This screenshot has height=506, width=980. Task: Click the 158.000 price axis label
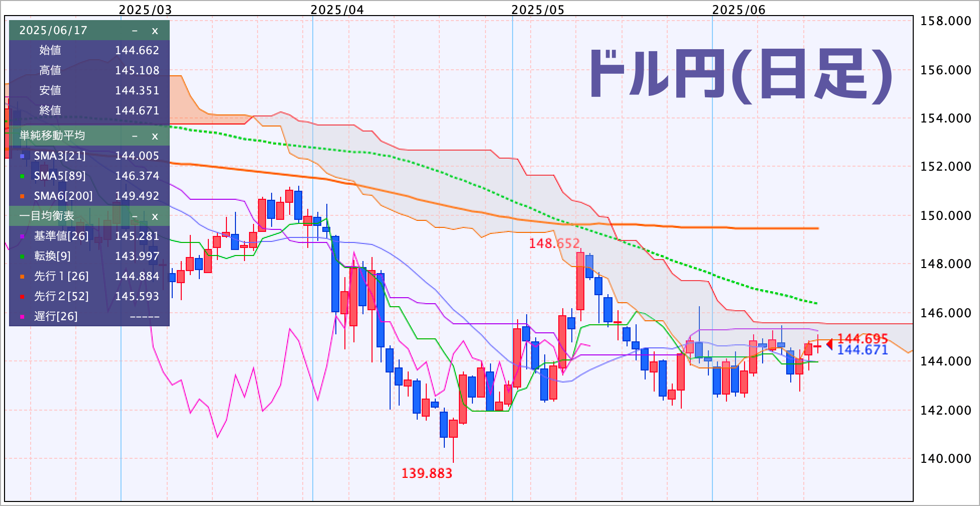tap(945, 21)
